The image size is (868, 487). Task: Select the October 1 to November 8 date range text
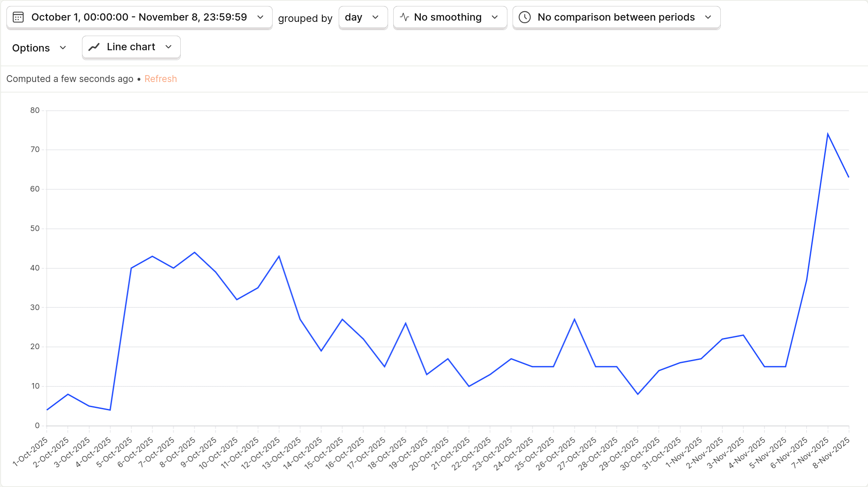click(139, 17)
